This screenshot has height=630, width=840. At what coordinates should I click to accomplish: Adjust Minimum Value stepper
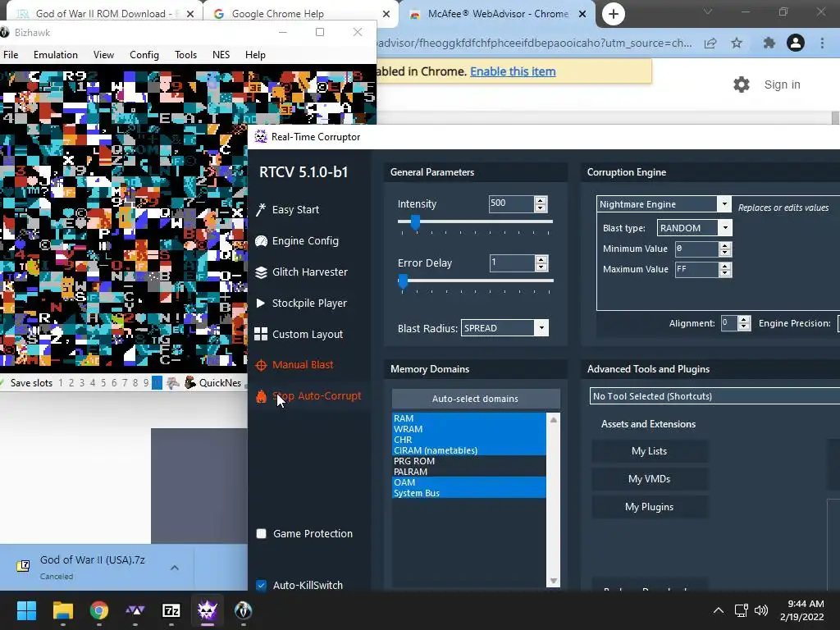click(725, 249)
